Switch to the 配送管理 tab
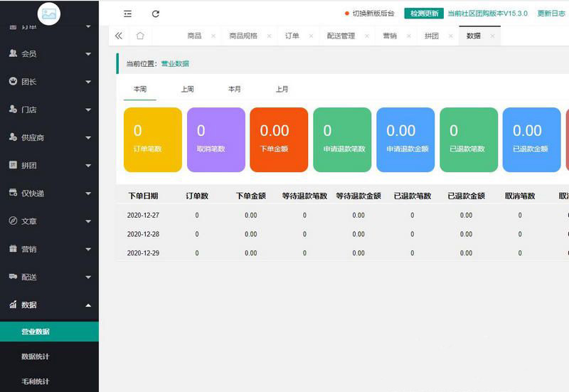 point(341,36)
